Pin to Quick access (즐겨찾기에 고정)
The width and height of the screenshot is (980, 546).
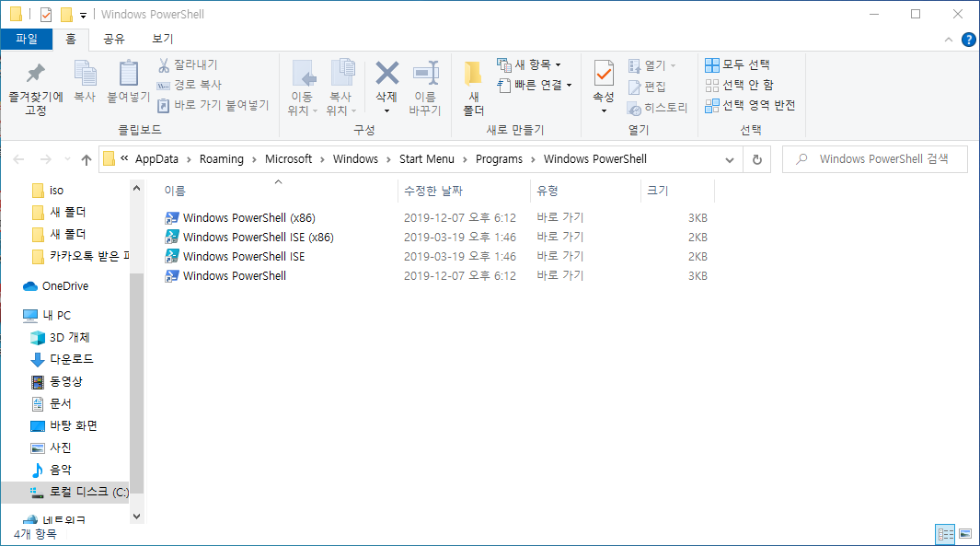point(36,88)
